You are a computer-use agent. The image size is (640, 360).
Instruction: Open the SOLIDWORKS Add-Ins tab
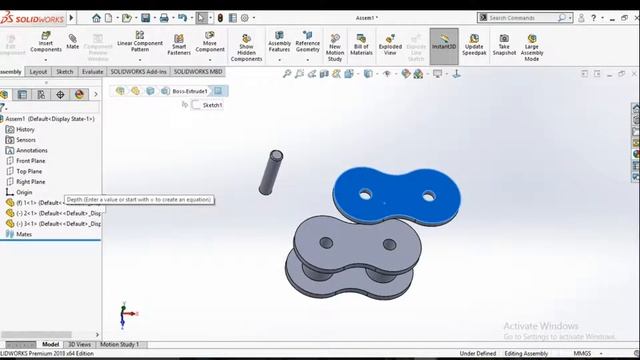[x=138, y=71]
